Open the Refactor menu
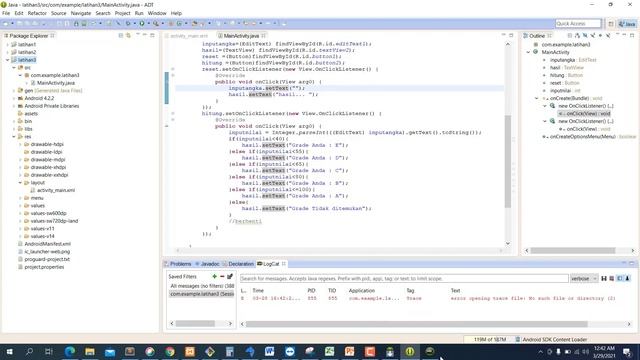The image size is (640, 360). [x=37, y=13]
